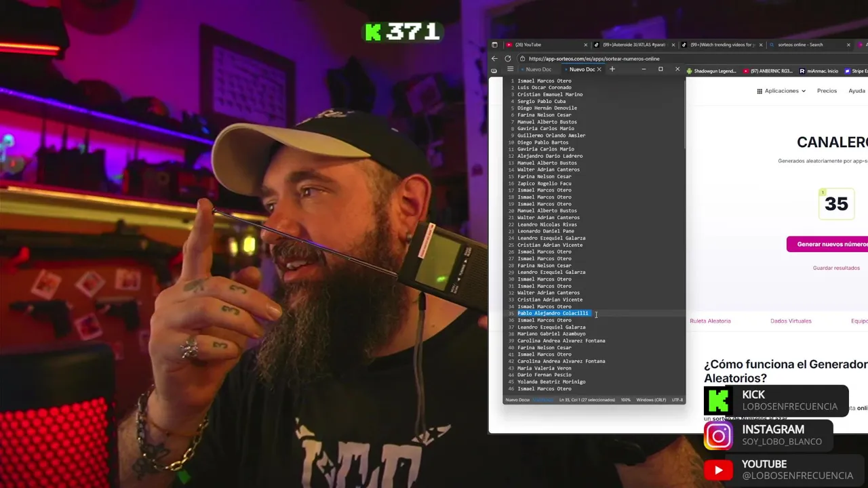Viewport: 868px width, 488px height.
Task: Click line 2 Luis Oscar Coronado
Action: point(545,87)
